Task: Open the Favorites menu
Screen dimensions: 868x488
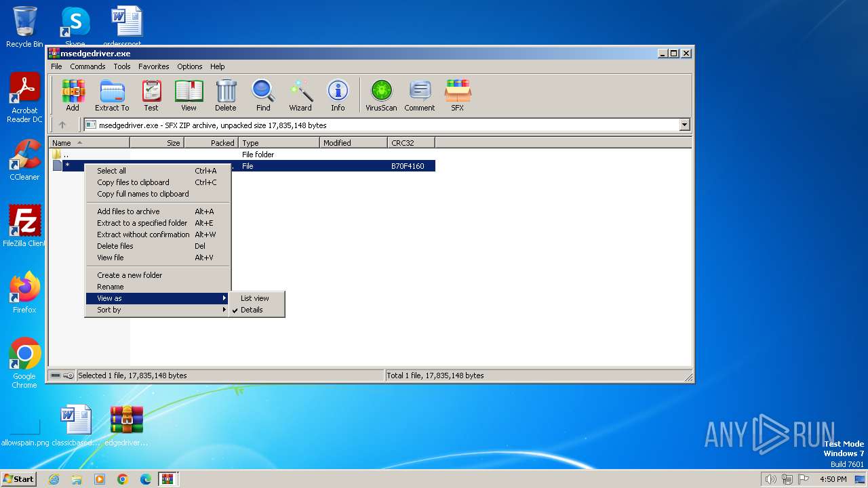Action: (154, 66)
